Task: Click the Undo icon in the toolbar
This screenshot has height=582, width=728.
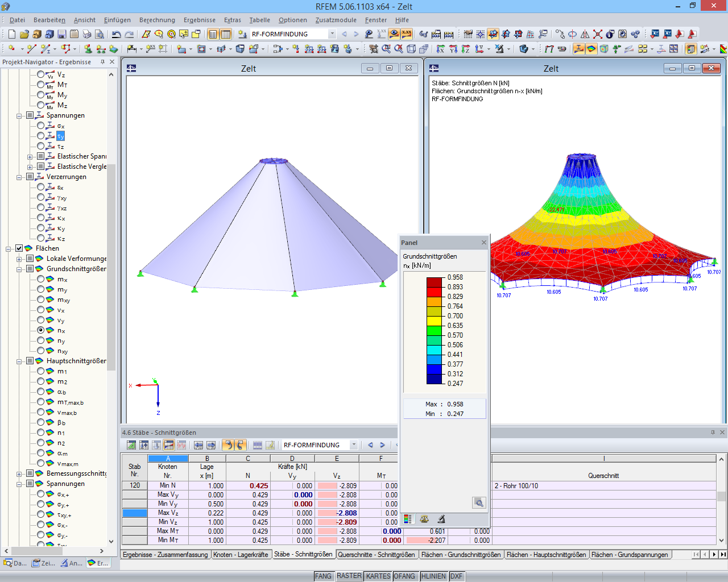Action: click(x=116, y=34)
